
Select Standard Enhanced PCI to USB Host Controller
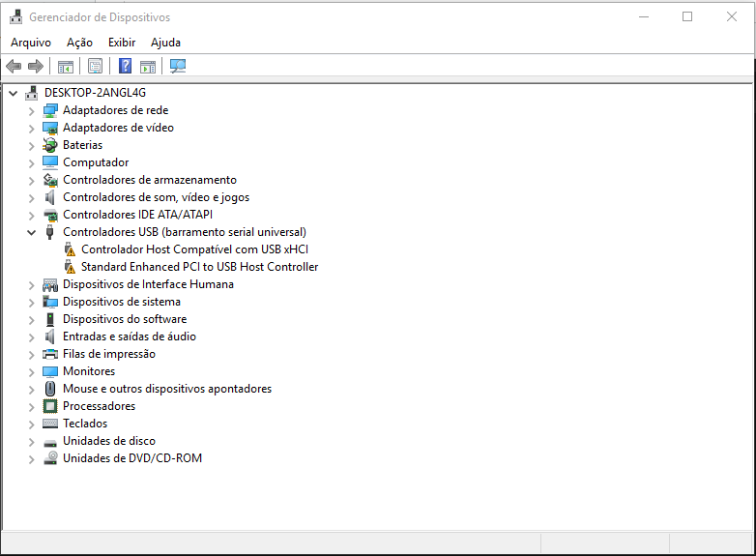point(199,267)
